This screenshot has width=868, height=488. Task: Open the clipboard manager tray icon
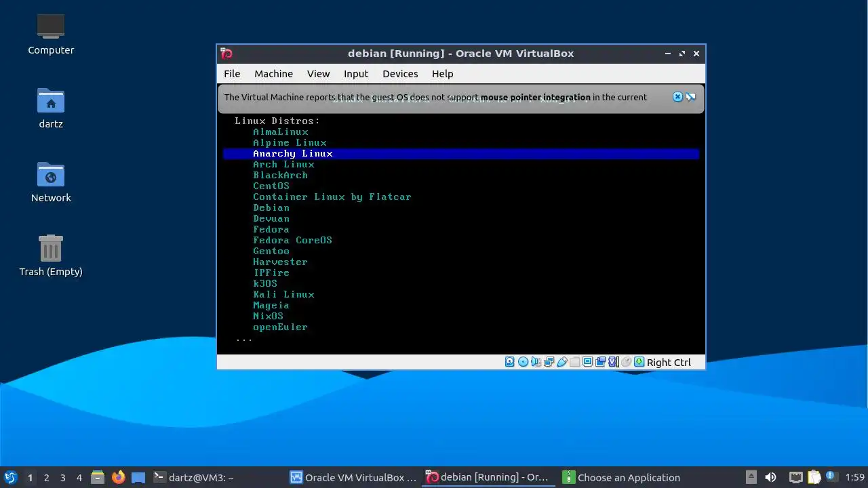click(814, 477)
